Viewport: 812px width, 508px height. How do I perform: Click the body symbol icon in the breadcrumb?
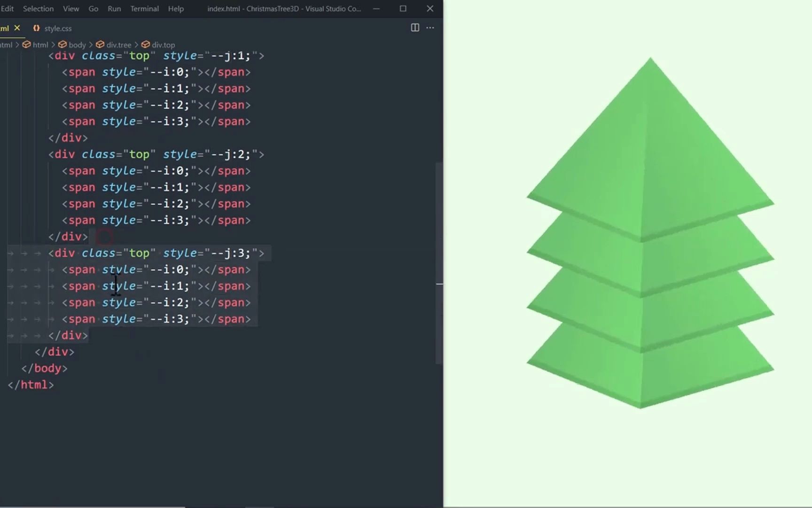pyautogui.click(x=62, y=44)
